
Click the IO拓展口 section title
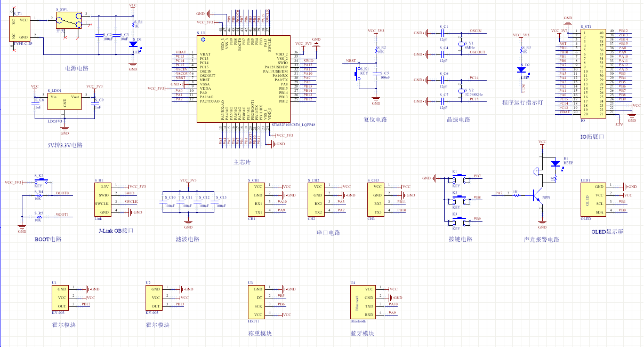point(593,137)
